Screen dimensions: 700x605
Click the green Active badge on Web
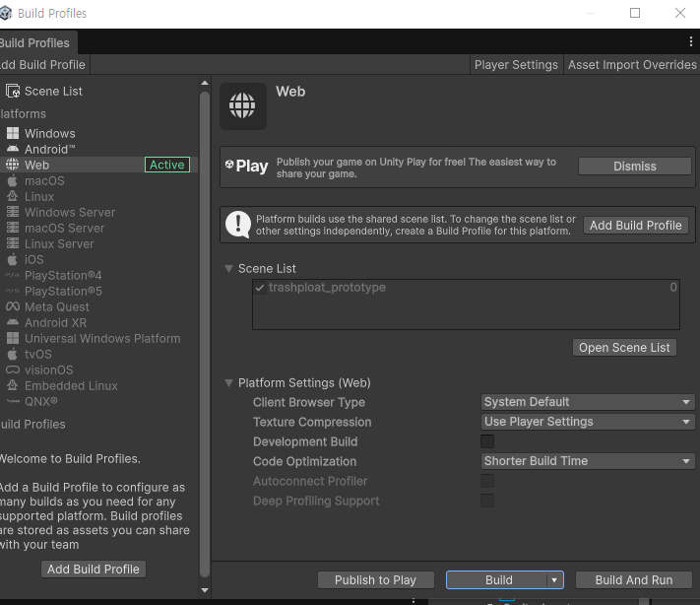[x=167, y=165]
